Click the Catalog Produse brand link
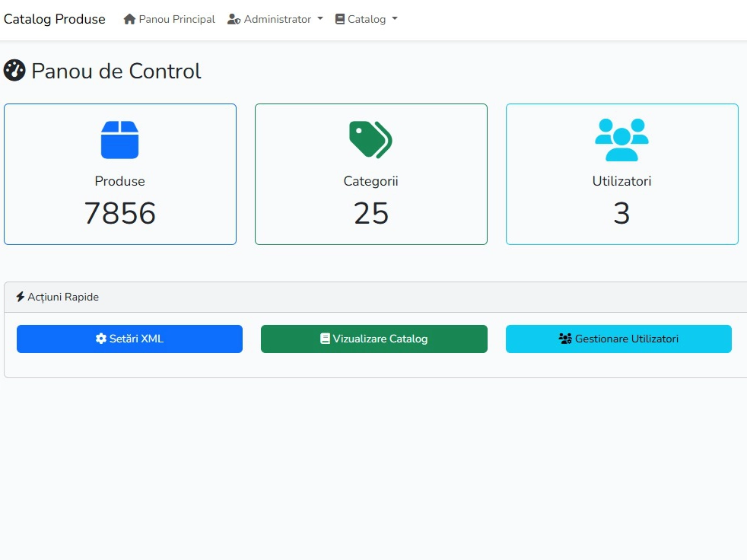This screenshot has height=560, width=747. point(54,18)
